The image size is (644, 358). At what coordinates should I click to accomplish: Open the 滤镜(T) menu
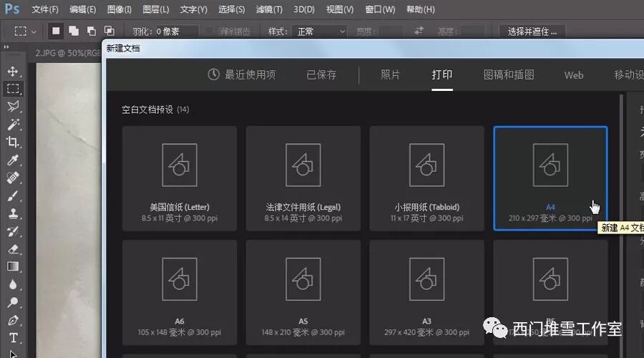(269, 9)
